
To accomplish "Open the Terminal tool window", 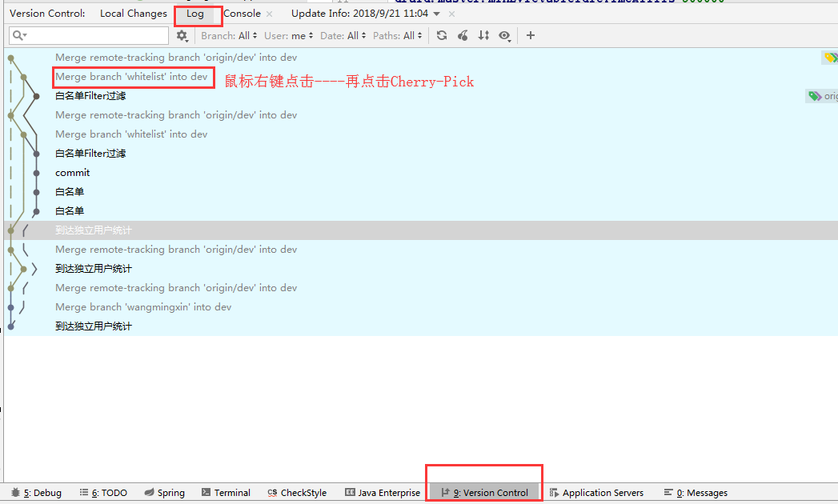I will click(226, 493).
